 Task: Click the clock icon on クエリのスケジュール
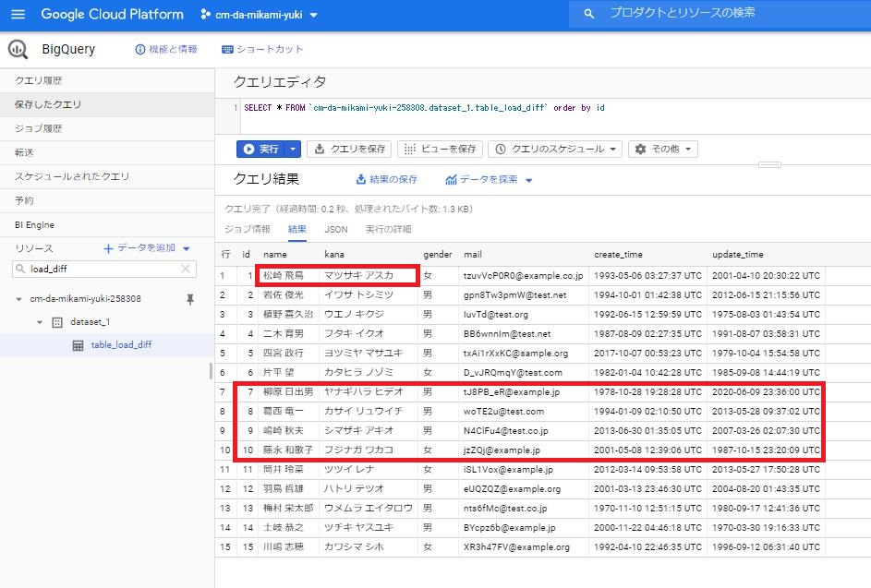499,148
